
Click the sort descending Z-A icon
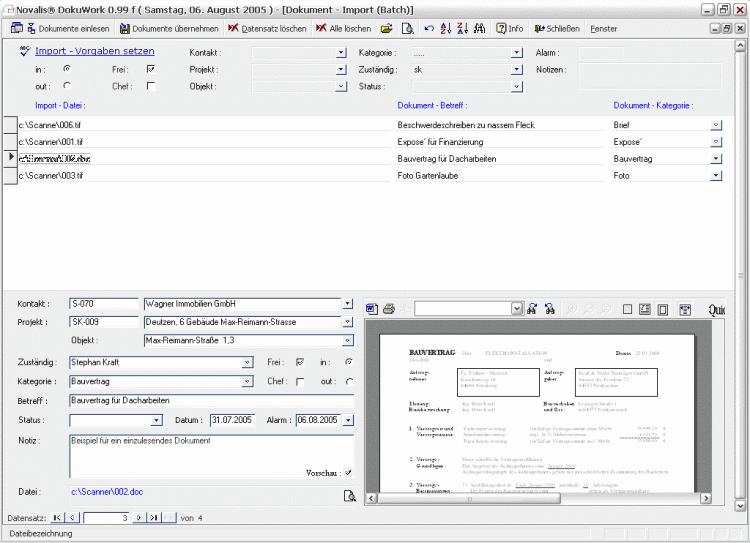click(462, 29)
